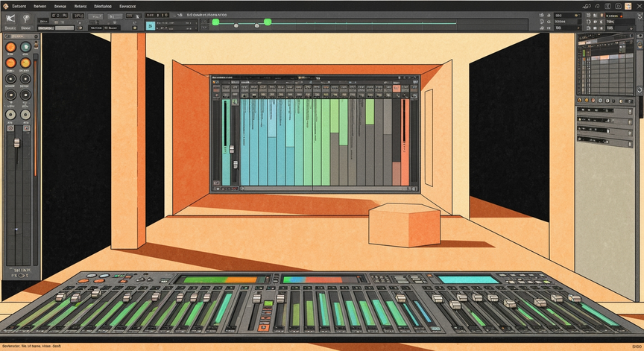
Task: Click the first round button below the right panel grid
Action: point(581,100)
